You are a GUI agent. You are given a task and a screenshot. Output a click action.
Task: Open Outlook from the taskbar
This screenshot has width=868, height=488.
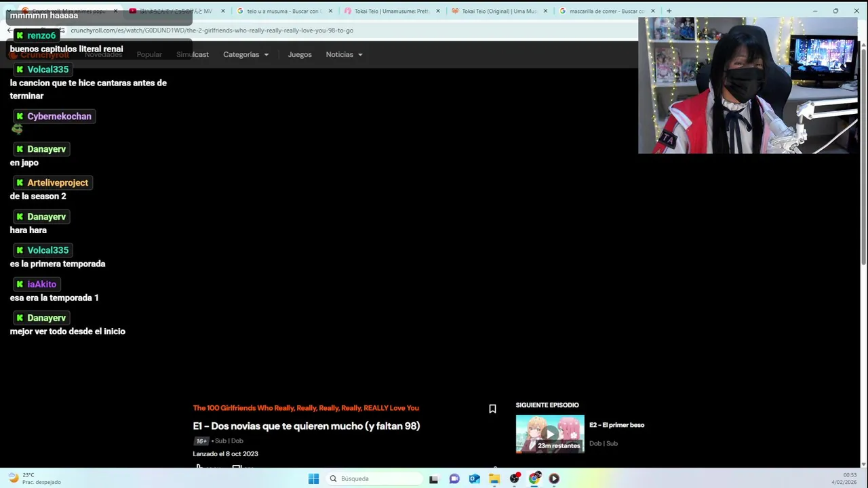(x=475, y=479)
